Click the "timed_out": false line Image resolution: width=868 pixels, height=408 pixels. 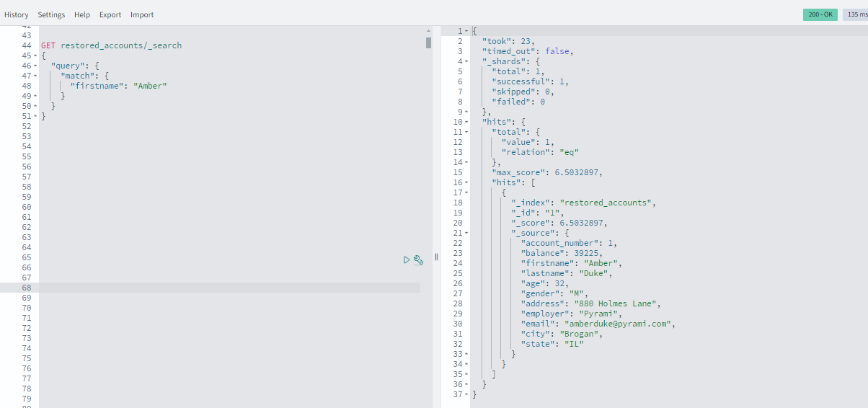528,51
